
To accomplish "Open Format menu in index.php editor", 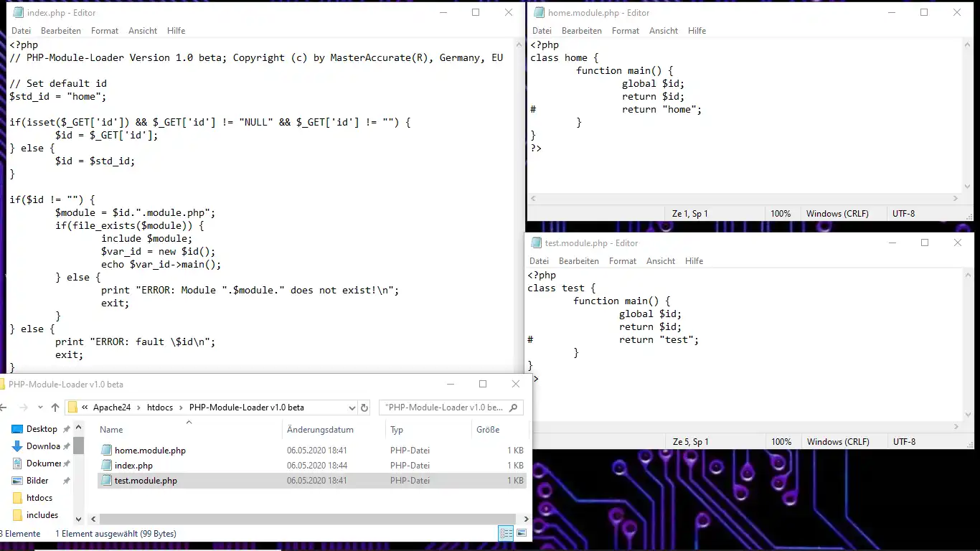I will (x=105, y=31).
